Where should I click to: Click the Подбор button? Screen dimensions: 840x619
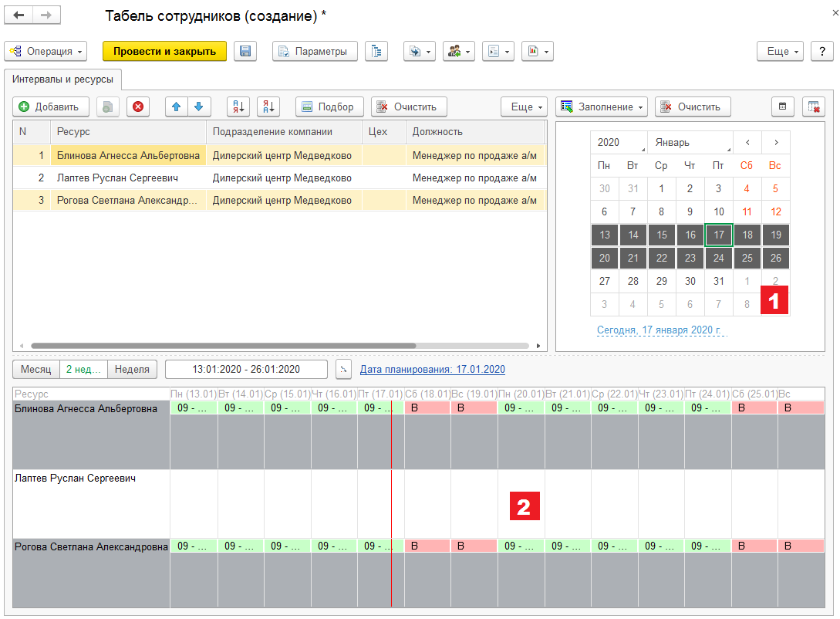pyautogui.click(x=329, y=107)
